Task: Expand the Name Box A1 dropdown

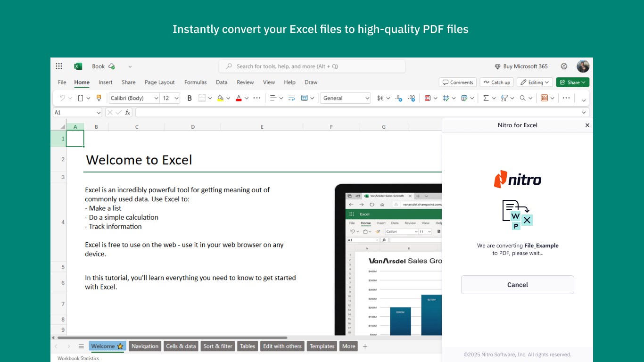Action: coord(99,113)
